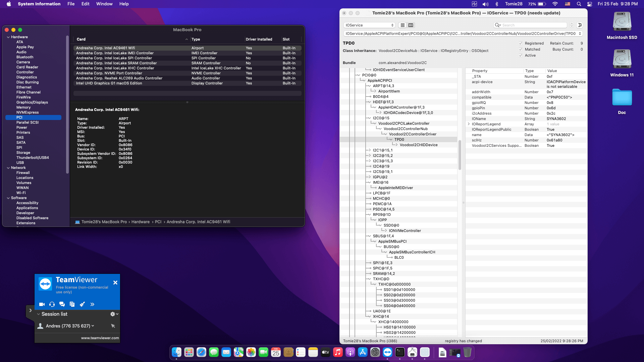The width and height of the screenshot is (644, 362).
Task: Click the System Information sidebar scrollbar
Action: coord(67,104)
